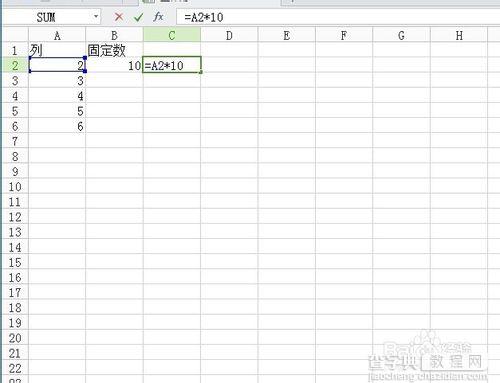This screenshot has width=500, height=383.
Task: Click cell B1 containing 固定数
Action: tap(114, 50)
